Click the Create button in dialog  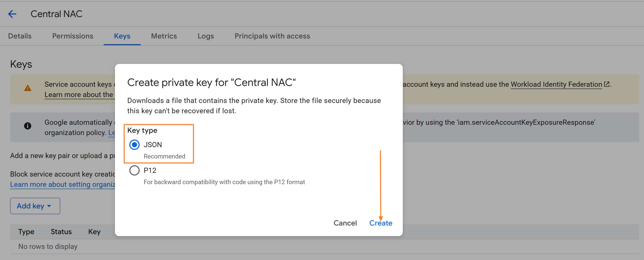tap(381, 223)
